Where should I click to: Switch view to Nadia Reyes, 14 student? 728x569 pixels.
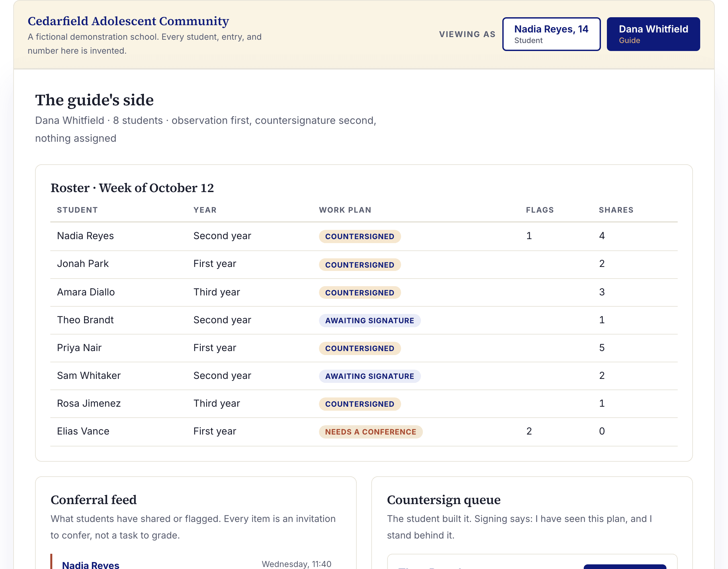coord(551,34)
